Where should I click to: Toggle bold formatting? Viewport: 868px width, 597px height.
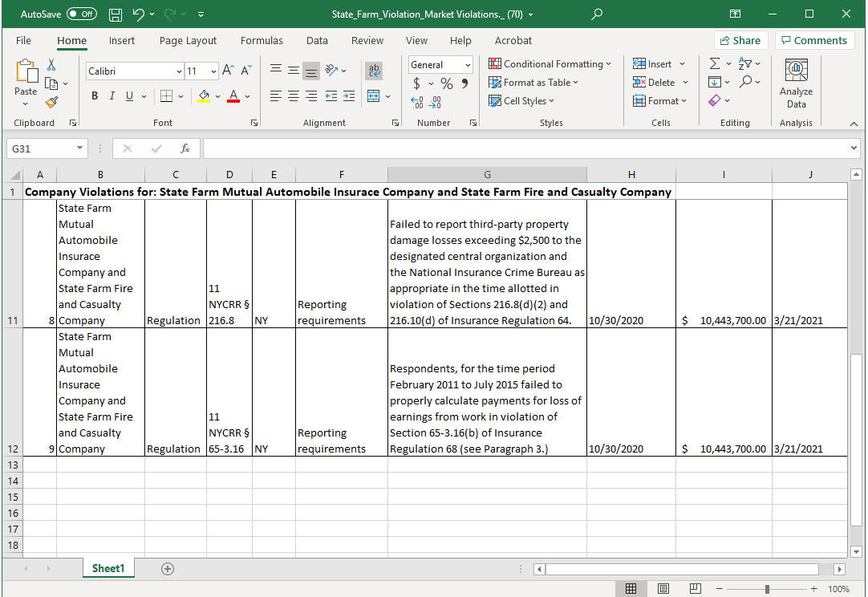(x=95, y=95)
